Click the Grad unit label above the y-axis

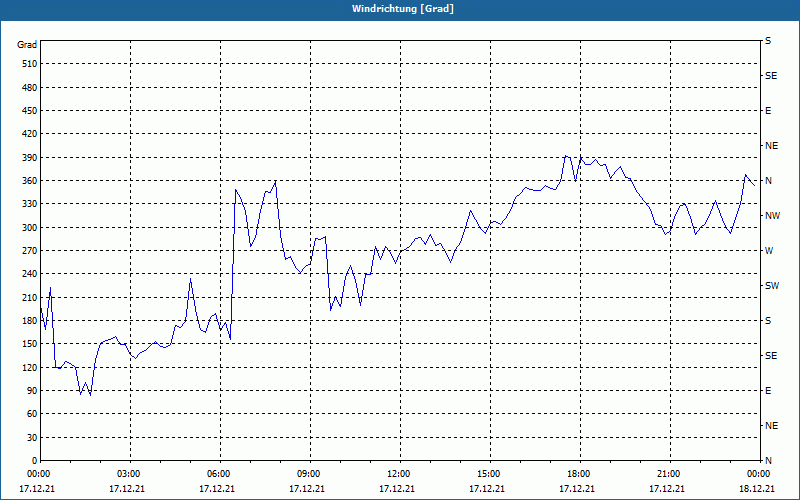[x=27, y=45]
